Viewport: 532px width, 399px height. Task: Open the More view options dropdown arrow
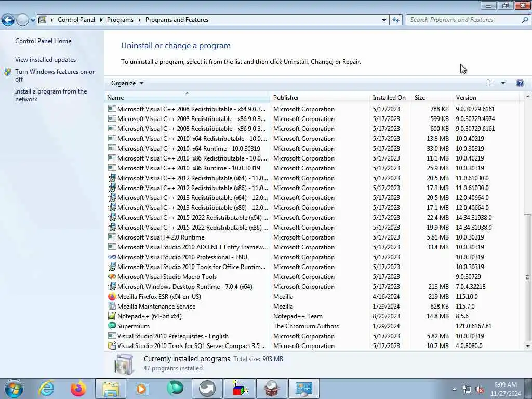(503, 83)
